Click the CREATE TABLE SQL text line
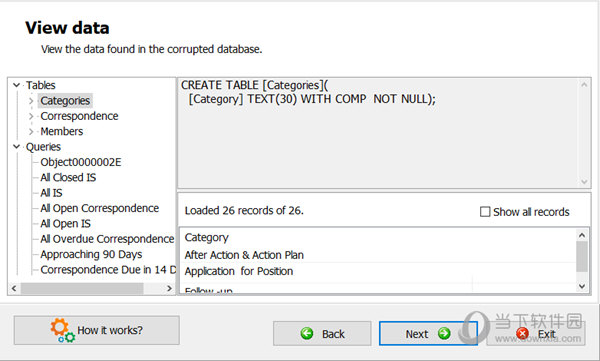The width and height of the screenshot is (600, 361). 254,85
